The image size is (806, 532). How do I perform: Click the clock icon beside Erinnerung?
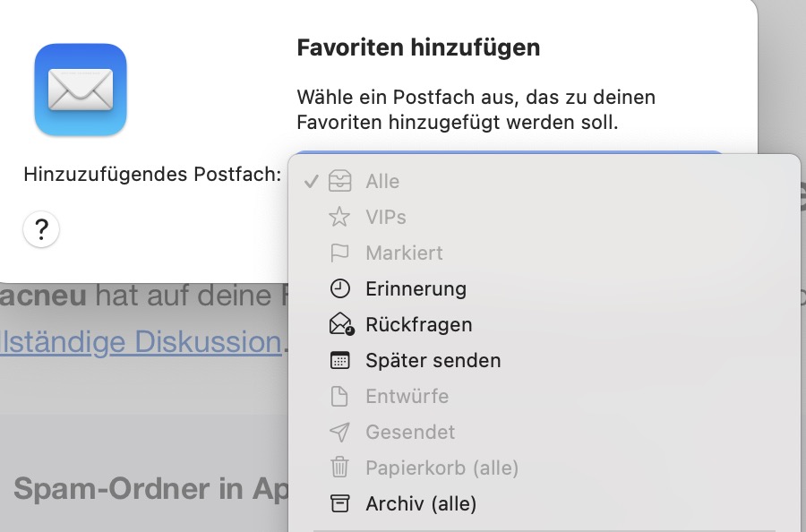point(339,288)
